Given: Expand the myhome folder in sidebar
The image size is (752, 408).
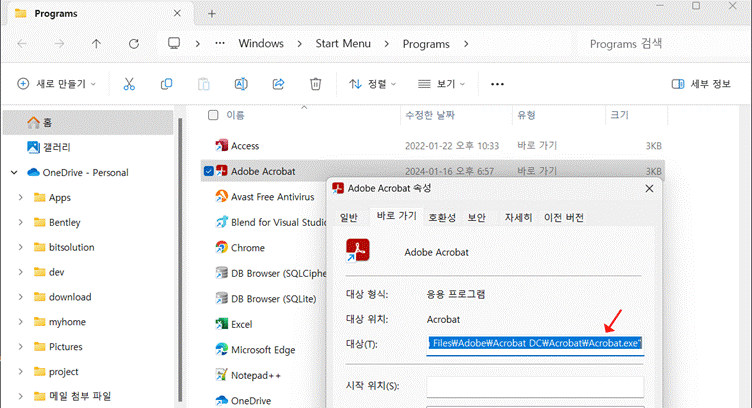Looking at the screenshot, I should [21, 322].
